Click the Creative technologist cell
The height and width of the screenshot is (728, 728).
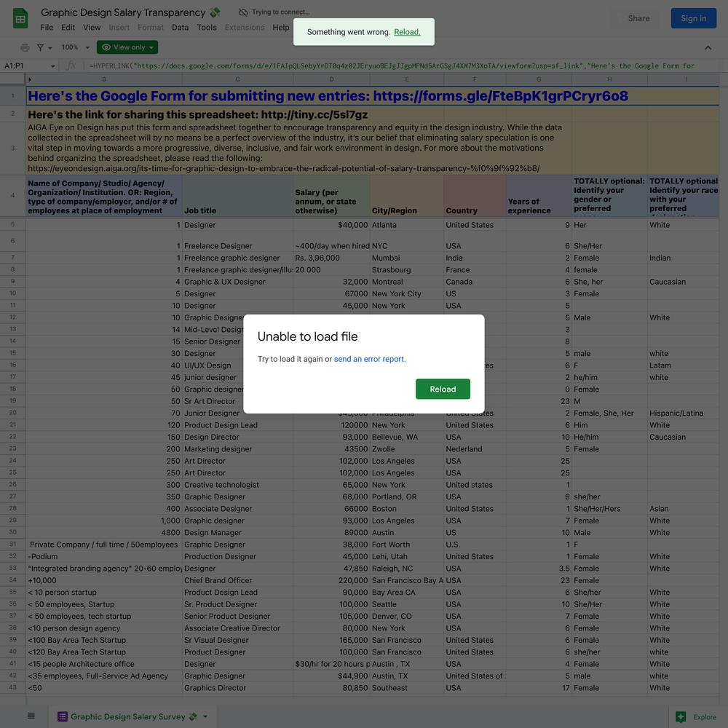pos(238,485)
